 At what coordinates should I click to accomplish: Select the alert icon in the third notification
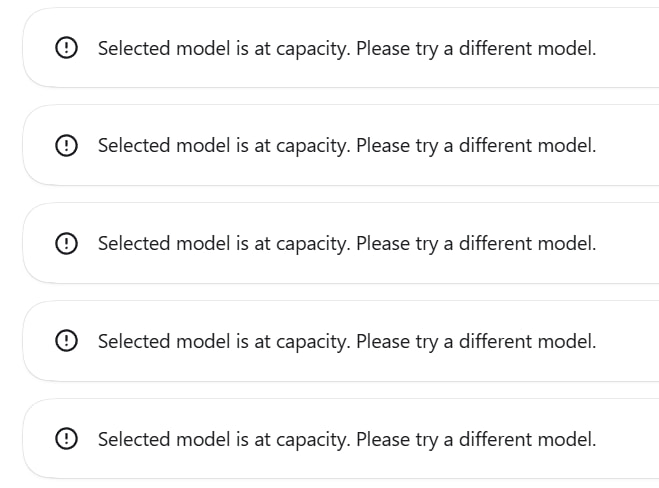pyautogui.click(x=66, y=243)
